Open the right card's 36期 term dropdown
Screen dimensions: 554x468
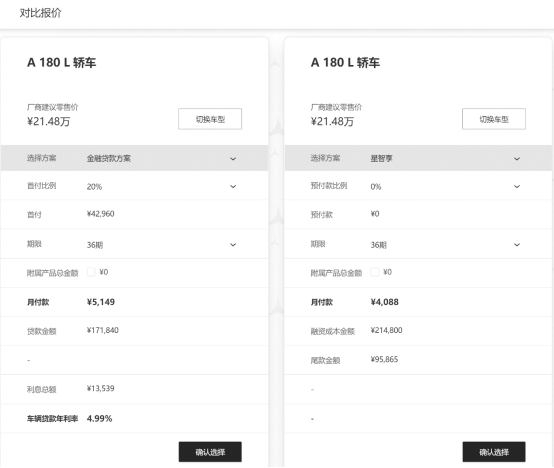tap(418, 244)
